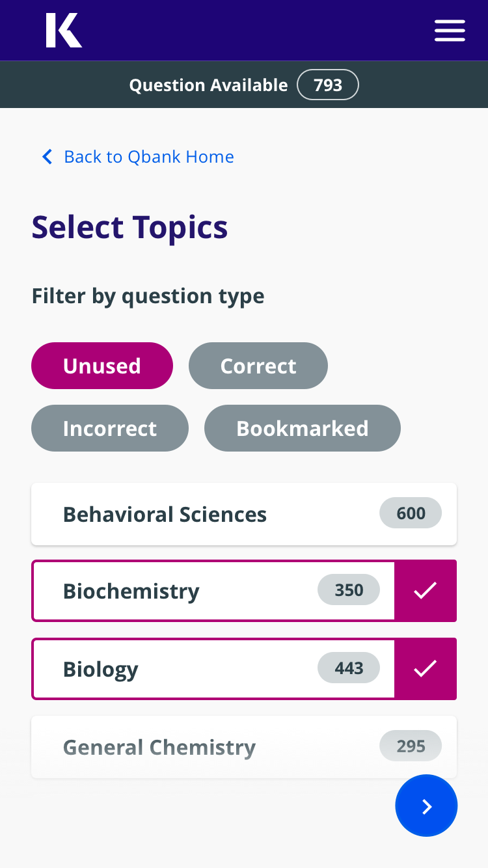Uncheck the Biochemistry checkmark
488x868 pixels.
(426, 591)
